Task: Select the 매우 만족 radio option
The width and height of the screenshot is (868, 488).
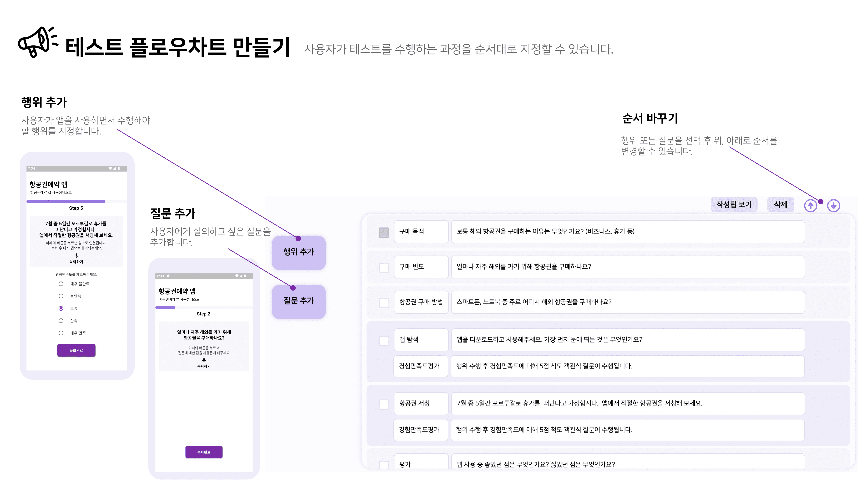Action: 61,333
